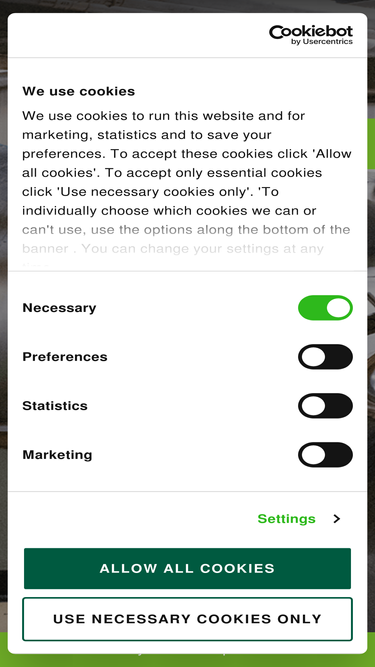Click the green strip at the right page edge
The width and height of the screenshot is (375, 667).
click(x=371, y=144)
